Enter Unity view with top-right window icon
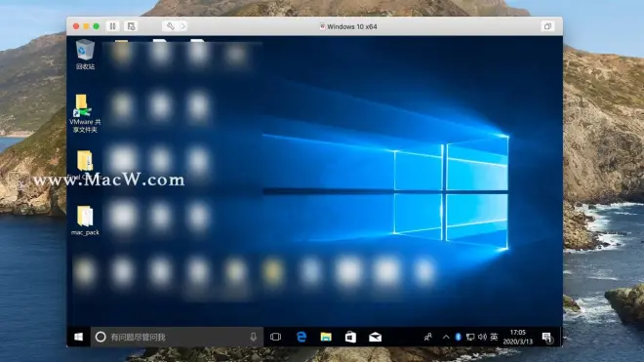Screen dimensions: 644x362 [x=547, y=26]
